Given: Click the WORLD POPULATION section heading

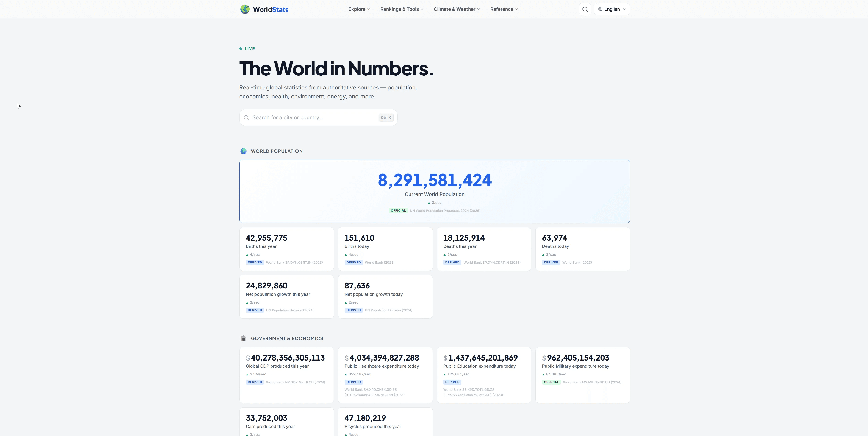Looking at the screenshot, I should (277, 151).
